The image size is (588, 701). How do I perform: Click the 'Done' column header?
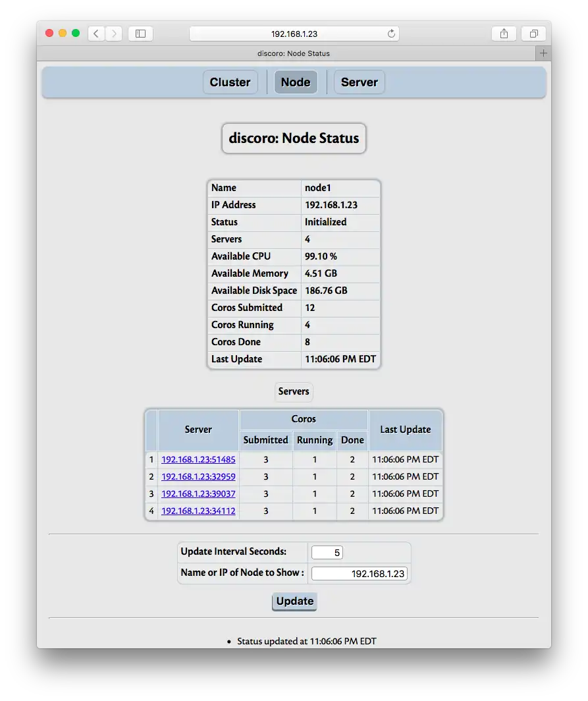pos(352,440)
